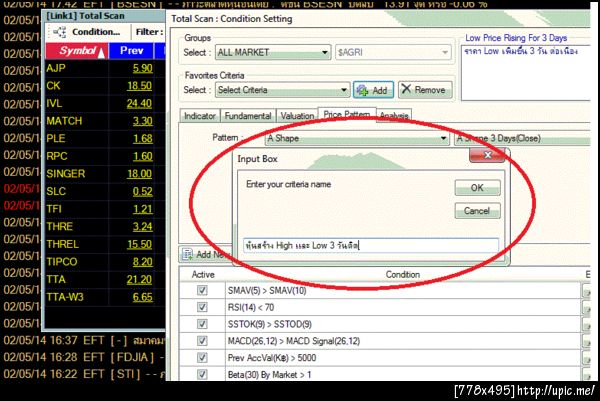Uncheck the RSI(14) < 70 condition
Viewport: 600px width, 401px height.
[202, 307]
